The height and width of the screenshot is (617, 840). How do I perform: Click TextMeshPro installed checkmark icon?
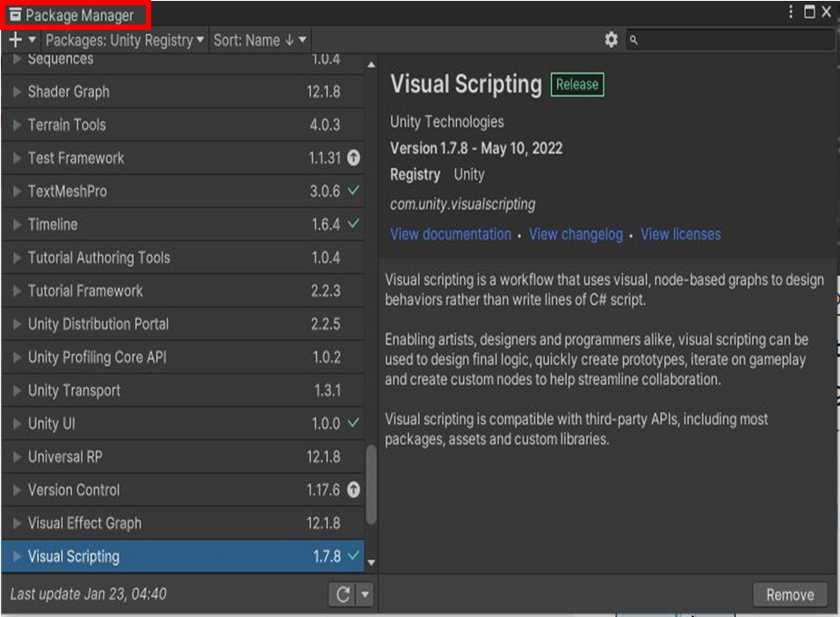[x=353, y=191]
